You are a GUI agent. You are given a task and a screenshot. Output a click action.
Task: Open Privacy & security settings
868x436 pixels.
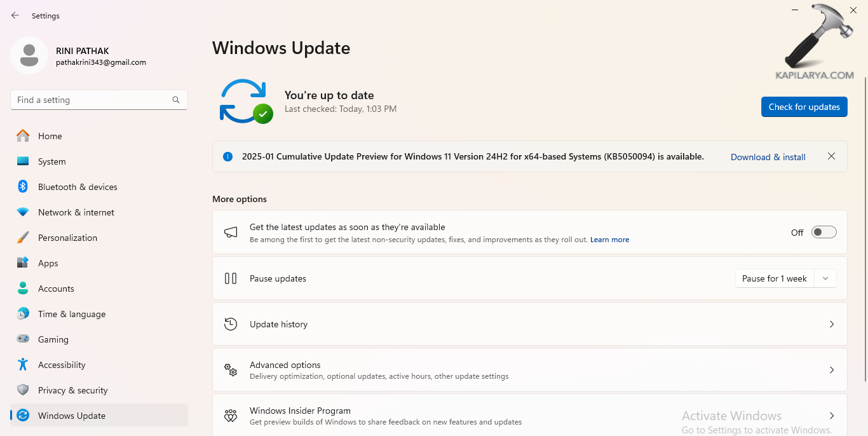click(72, 390)
